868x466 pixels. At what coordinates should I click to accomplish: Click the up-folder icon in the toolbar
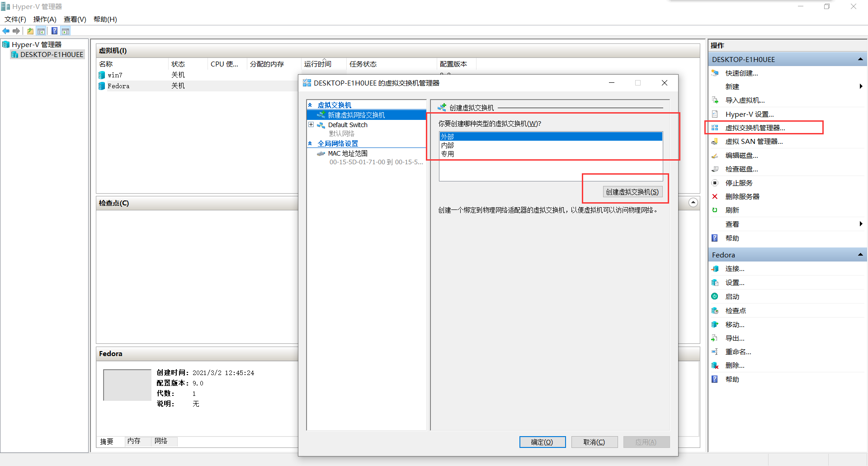[x=30, y=31]
